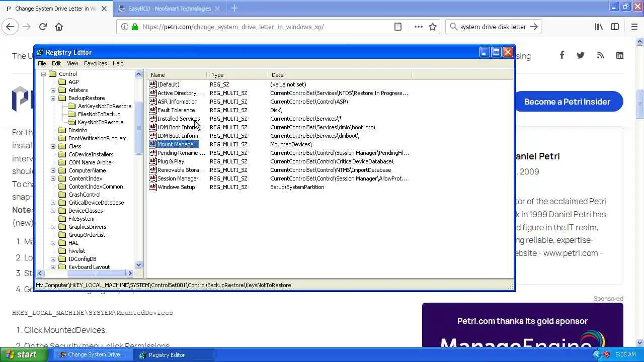Open Petri RSS feed icon

click(x=600, y=55)
